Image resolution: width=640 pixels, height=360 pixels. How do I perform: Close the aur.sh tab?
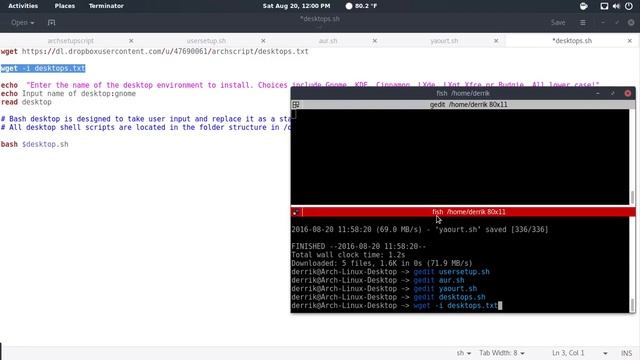[x=375, y=41]
